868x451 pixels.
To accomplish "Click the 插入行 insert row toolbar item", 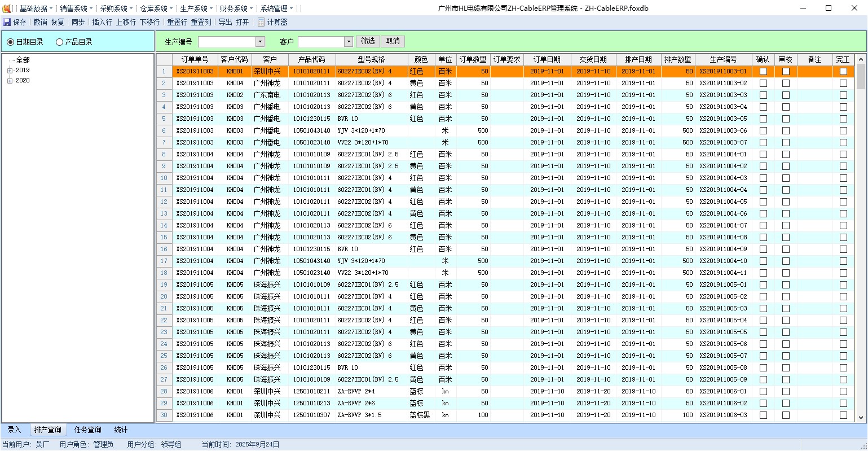I will [x=102, y=22].
